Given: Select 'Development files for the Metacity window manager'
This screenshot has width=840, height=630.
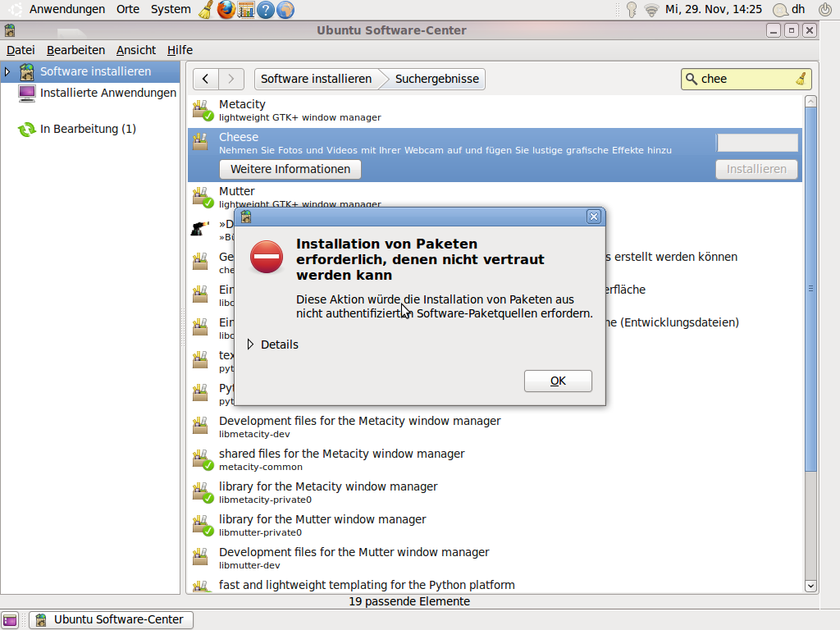Looking at the screenshot, I should click(x=495, y=427).
